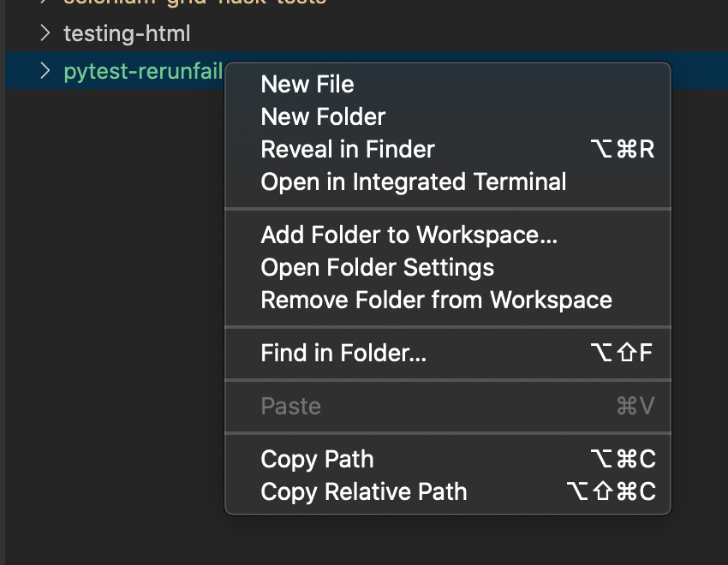Create a New File in pytest-rerunfail

click(x=307, y=84)
